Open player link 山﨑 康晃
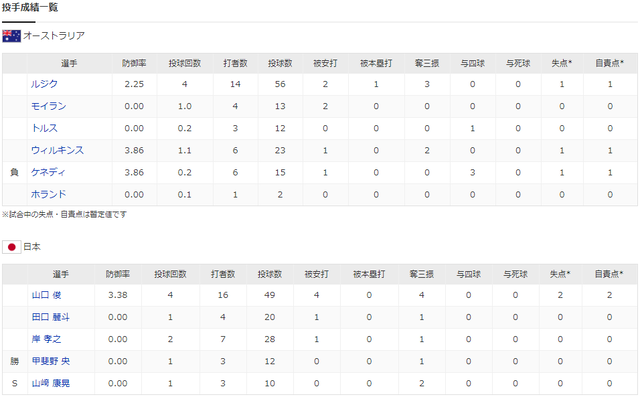 [51, 383]
